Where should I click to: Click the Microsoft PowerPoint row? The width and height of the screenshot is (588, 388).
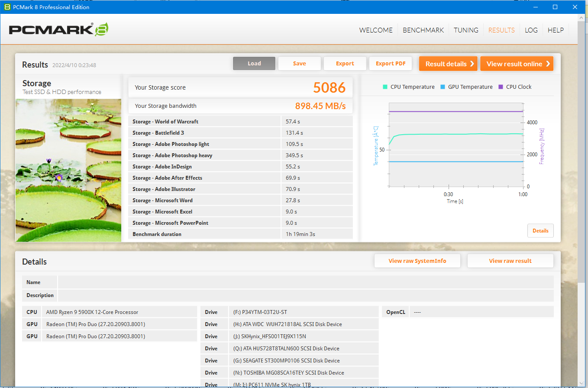241,223
